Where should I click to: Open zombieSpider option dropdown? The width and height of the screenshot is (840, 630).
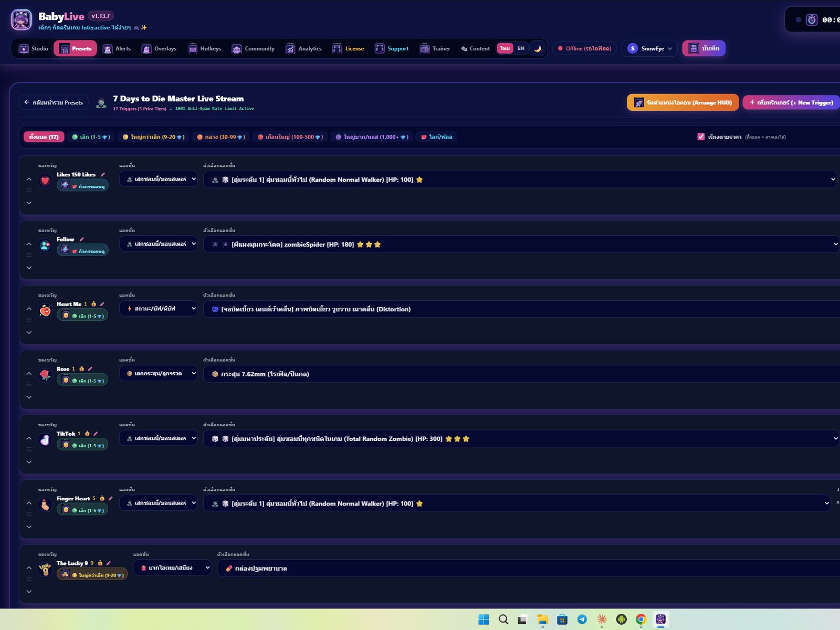pos(522,244)
